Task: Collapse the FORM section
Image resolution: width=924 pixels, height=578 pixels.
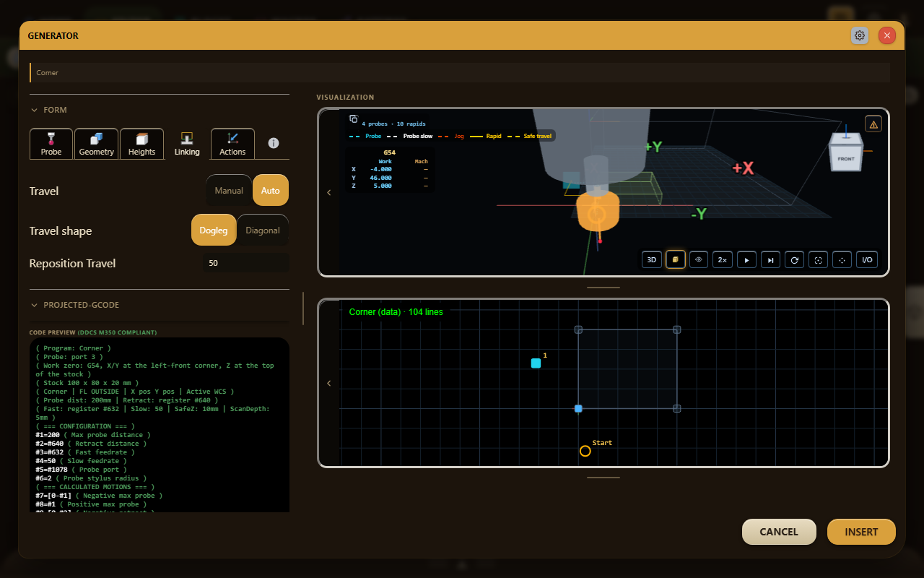Action: (x=48, y=110)
